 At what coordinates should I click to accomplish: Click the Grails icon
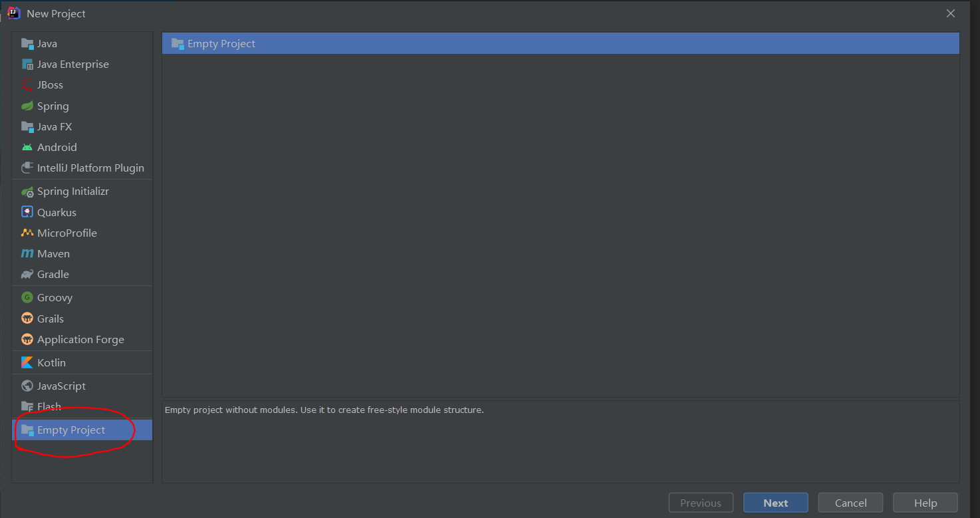[x=27, y=319]
